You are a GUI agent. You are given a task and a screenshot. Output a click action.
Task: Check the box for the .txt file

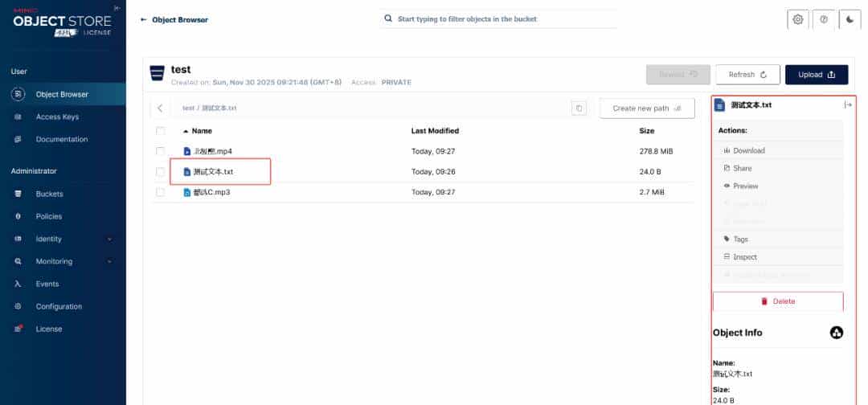tap(161, 172)
